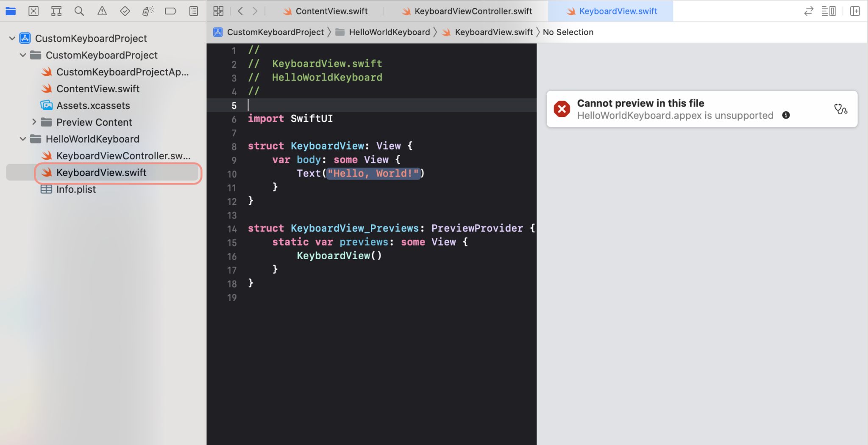Viewport: 868px width, 445px height.
Task: Select Info.plist in the navigator
Action: pyautogui.click(x=76, y=189)
